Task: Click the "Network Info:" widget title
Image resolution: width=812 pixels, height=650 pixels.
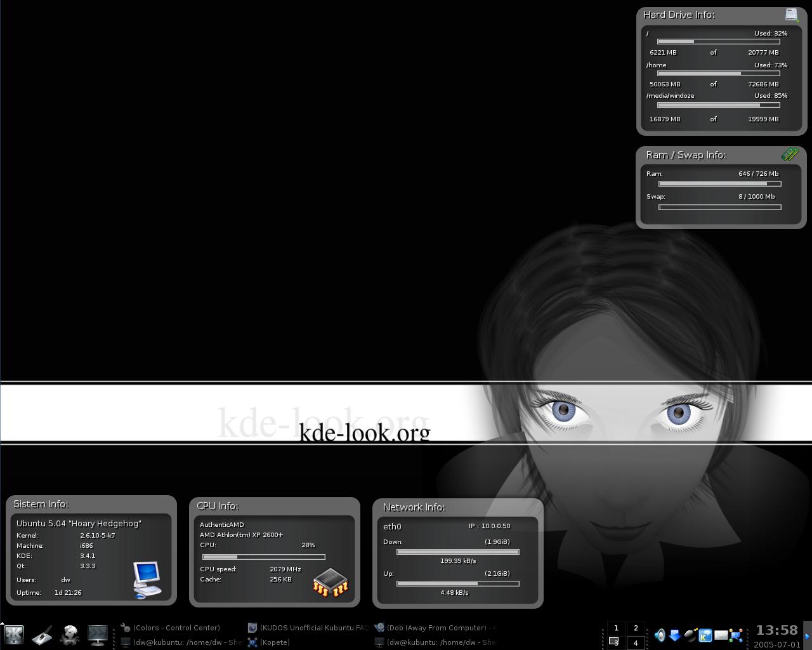Action: coord(414,507)
